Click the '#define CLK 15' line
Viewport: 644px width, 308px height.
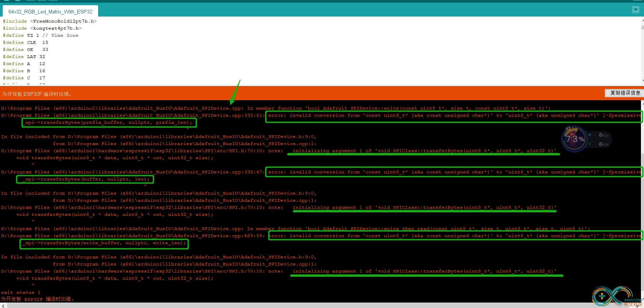26,43
